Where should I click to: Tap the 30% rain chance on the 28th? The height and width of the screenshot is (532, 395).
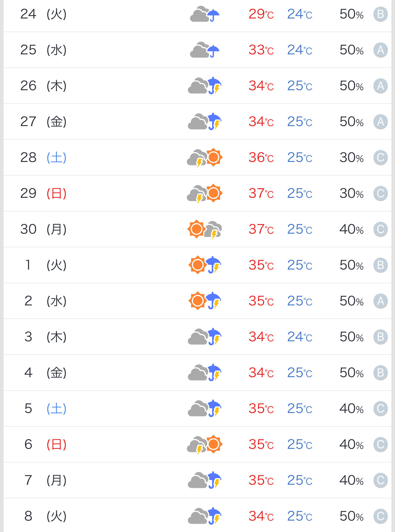pos(352,158)
